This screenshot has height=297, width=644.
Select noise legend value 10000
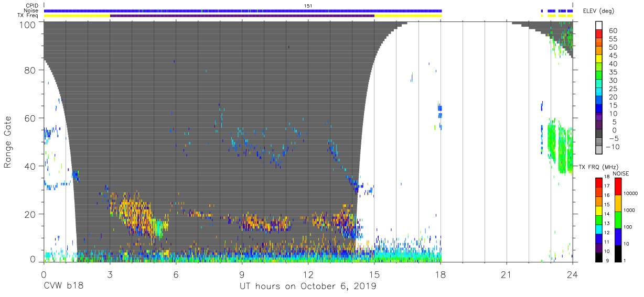point(631,193)
